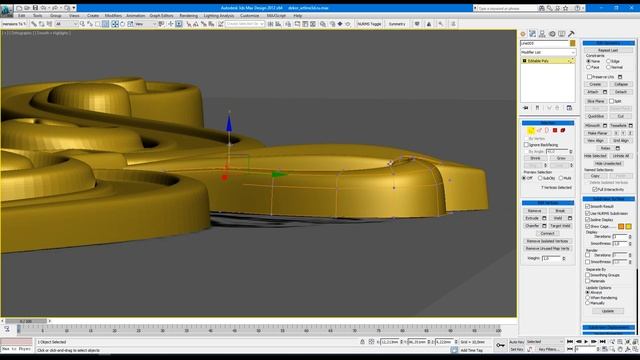Screen dimensions: 640x360
Task: Open the Modifiers menu
Action: 113,16
